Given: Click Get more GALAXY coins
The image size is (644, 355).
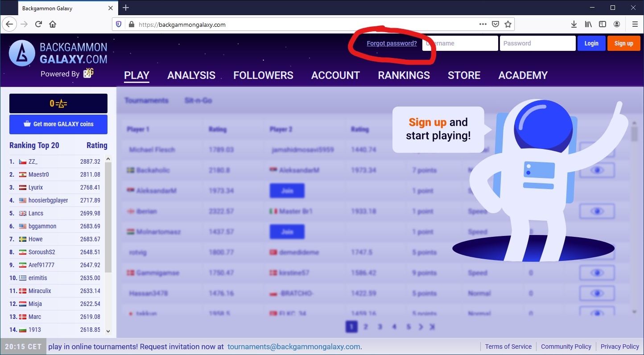Looking at the screenshot, I should click(x=58, y=124).
